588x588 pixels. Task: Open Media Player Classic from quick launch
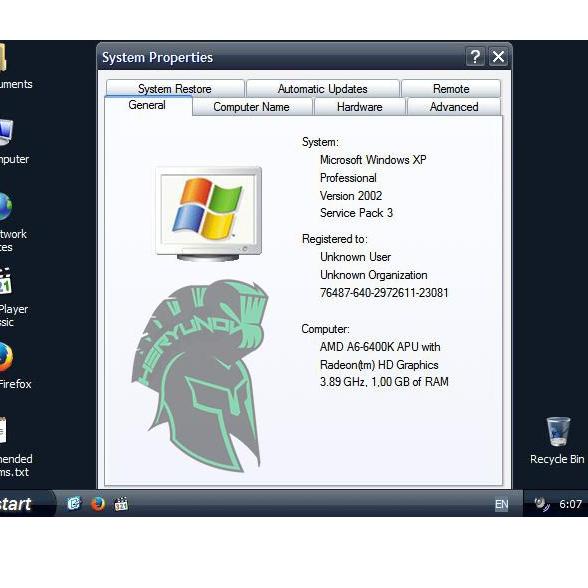coord(121,504)
